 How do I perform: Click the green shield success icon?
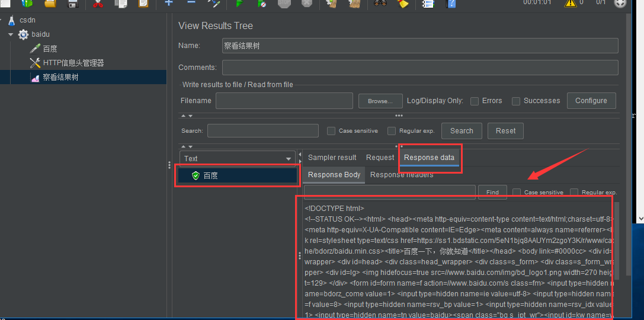click(196, 175)
